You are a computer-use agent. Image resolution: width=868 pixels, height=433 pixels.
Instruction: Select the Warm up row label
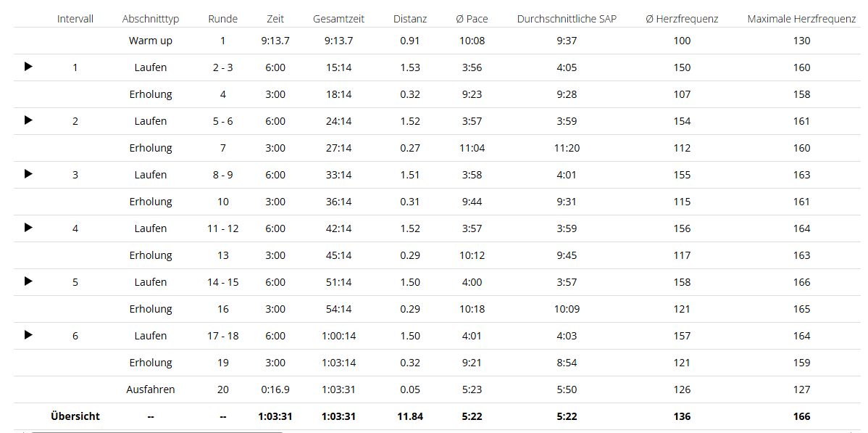151,41
